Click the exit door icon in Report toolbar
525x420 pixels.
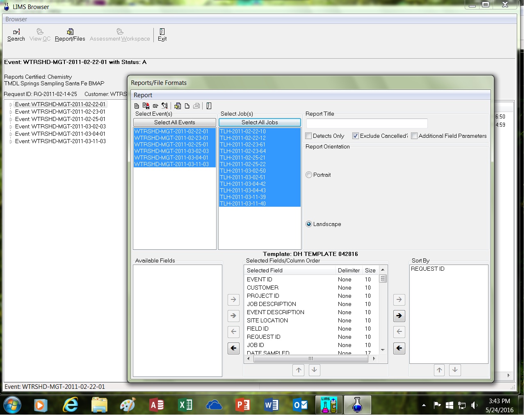tap(209, 106)
